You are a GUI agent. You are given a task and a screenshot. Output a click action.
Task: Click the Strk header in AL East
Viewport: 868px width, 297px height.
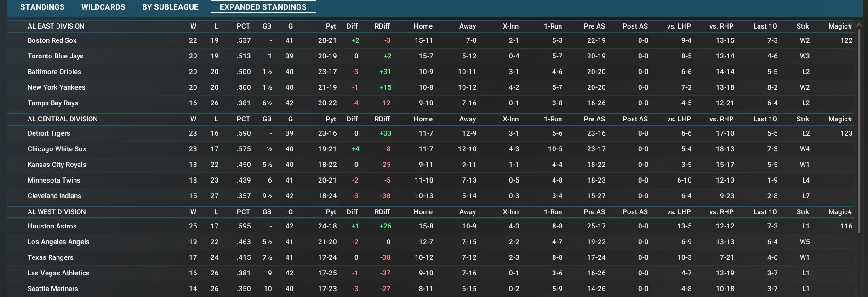[803, 26]
